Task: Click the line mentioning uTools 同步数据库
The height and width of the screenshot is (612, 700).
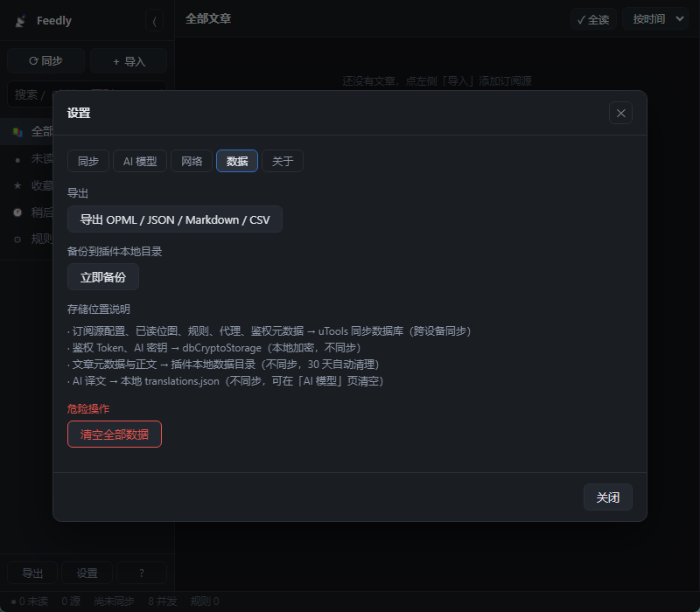Action: pyautogui.click(x=269, y=331)
